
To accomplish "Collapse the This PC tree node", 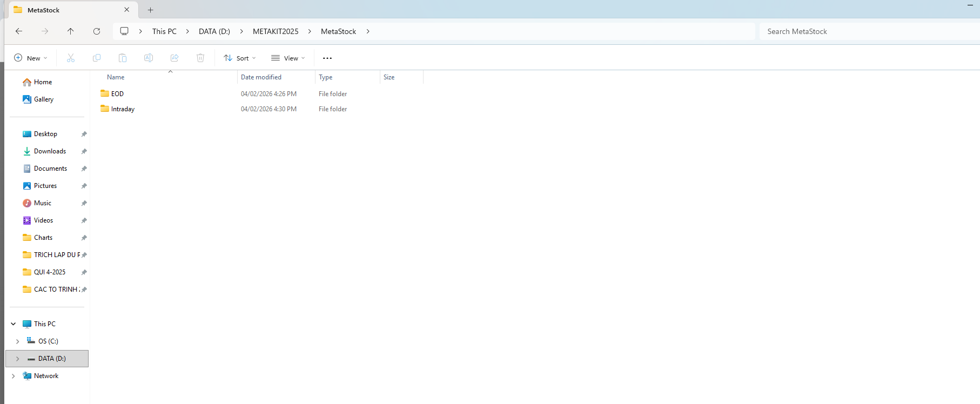I will (x=14, y=324).
